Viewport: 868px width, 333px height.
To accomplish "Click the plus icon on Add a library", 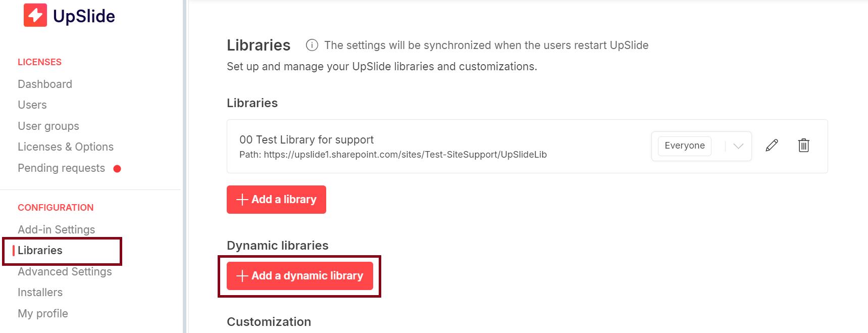I will pyautogui.click(x=242, y=200).
